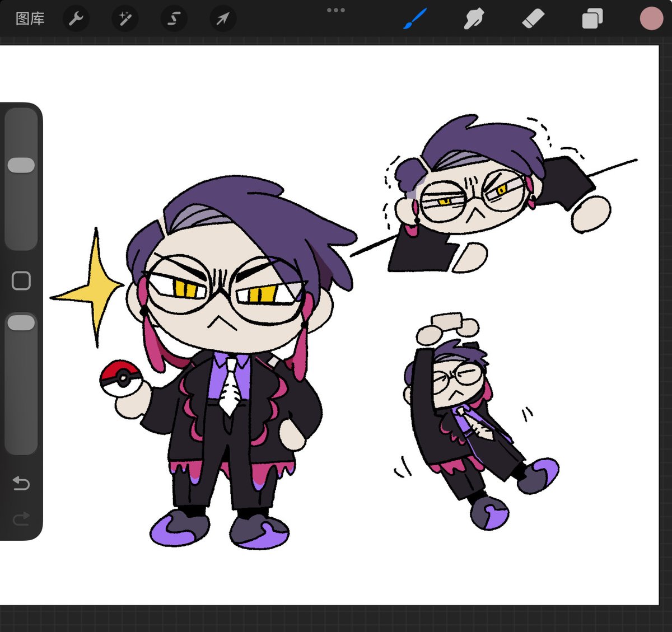Open the Adjustments menu
The image size is (672, 632).
[x=124, y=18]
